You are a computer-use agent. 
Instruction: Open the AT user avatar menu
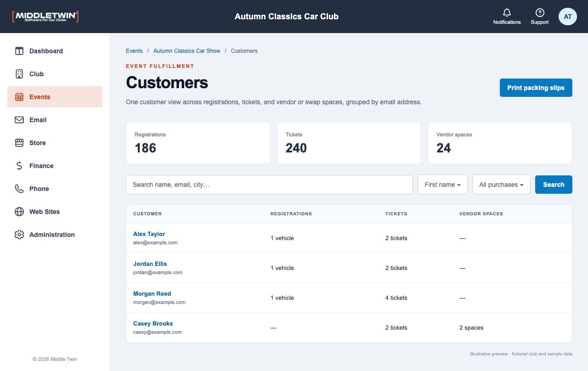coord(568,17)
